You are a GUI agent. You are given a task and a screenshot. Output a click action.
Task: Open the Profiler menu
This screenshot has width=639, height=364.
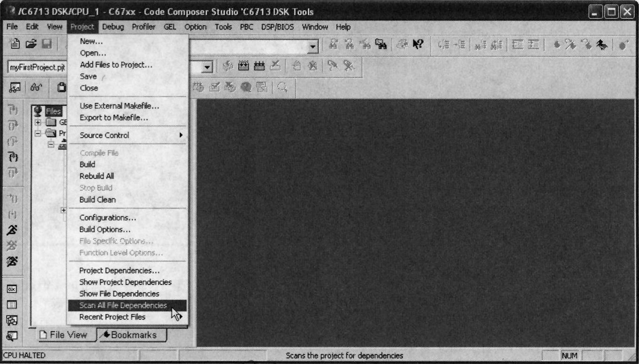pyautogui.click(x=143, y=27)
